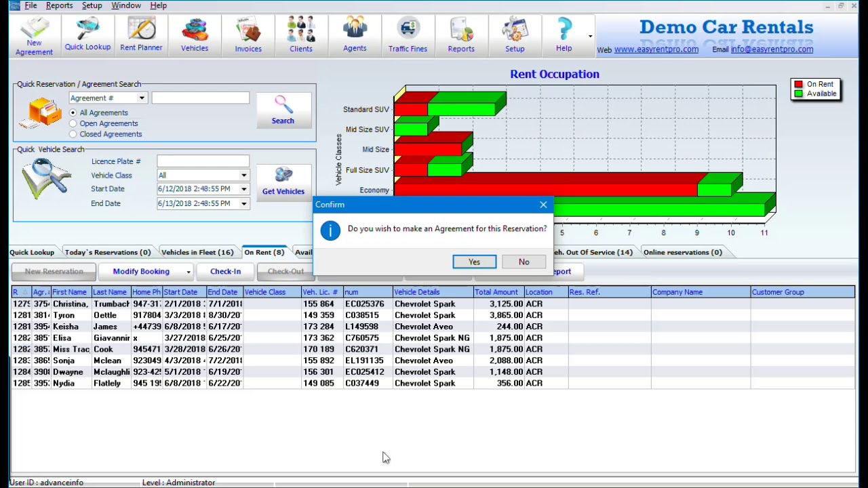The image size is (868, 488).
Task: Switch to Quick Lookup tab
Action: tap(32, 252)
